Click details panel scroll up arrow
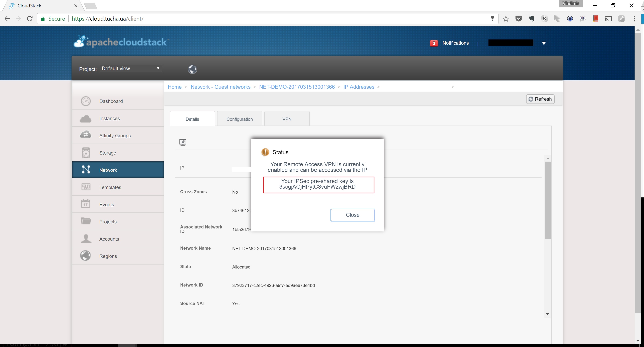The image size is (644, 347). 548,158
